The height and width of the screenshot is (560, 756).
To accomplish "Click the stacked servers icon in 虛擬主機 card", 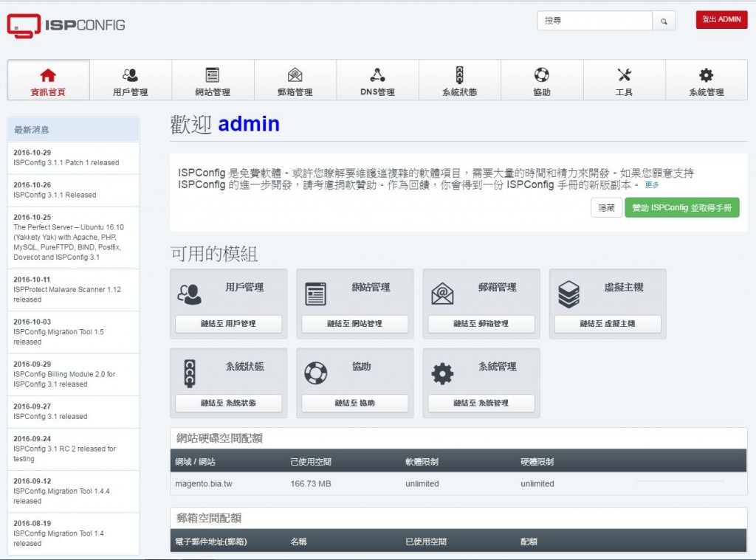I will pyautogui.click(x=569, y=294).
